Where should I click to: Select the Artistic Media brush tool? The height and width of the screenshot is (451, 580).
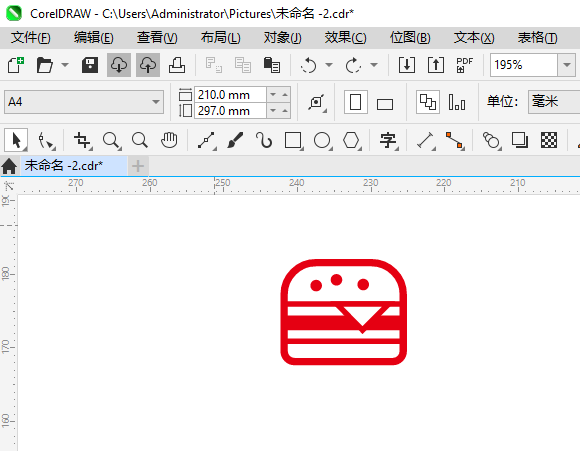pos(235,140)
